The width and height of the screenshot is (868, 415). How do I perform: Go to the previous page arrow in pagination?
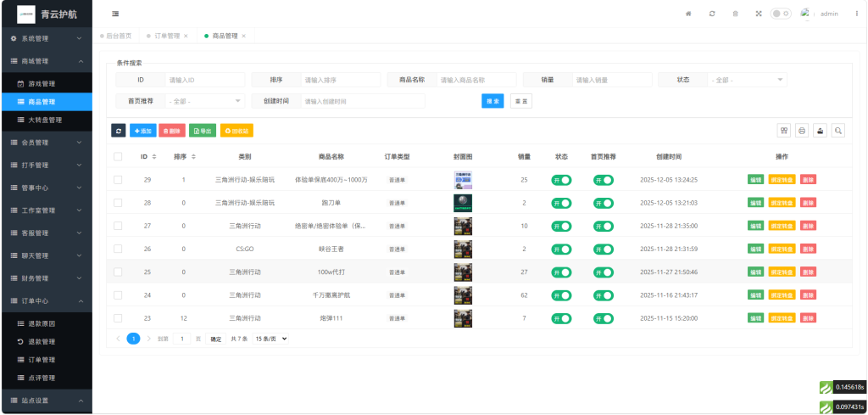pyautogui.click(x=118, y=339)
